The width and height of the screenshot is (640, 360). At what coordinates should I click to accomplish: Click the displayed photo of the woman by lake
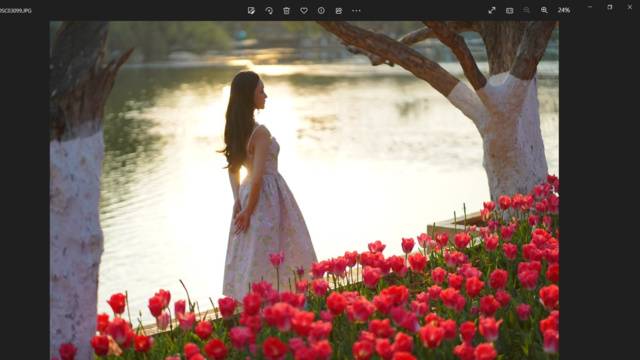304,190
